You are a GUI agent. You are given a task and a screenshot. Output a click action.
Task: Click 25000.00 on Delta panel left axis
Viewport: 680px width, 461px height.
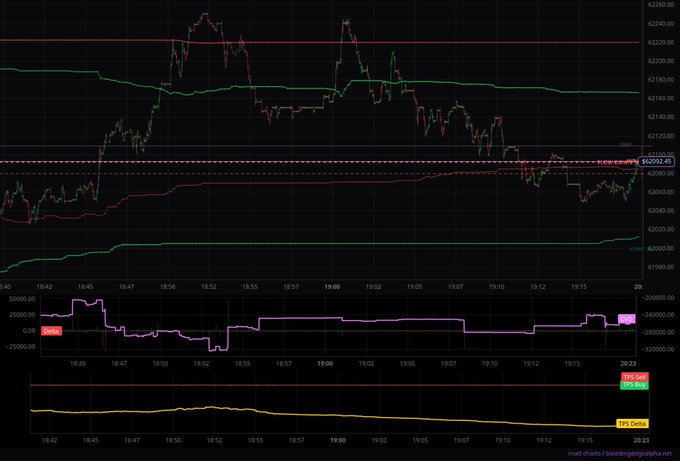tap(22, 315)
